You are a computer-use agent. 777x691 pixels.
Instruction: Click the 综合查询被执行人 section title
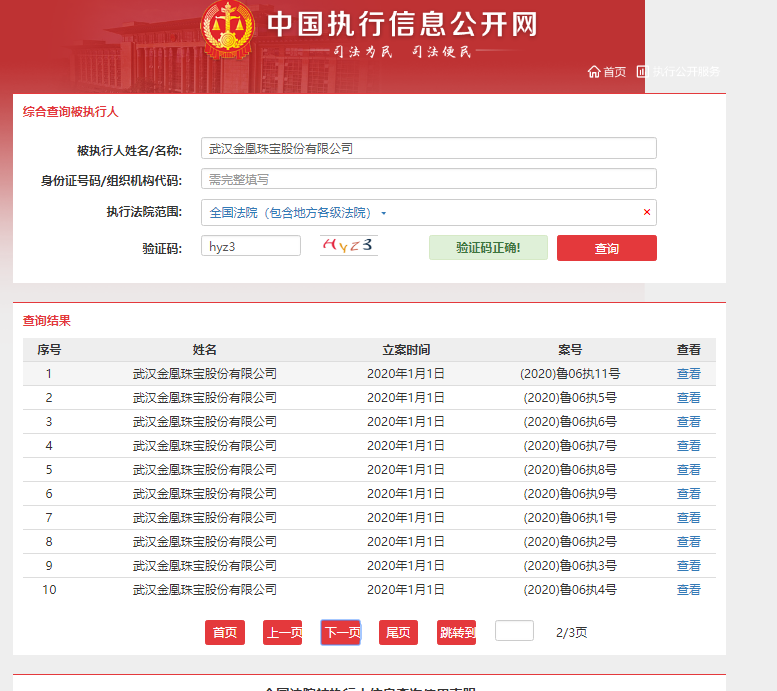point(70,112)
